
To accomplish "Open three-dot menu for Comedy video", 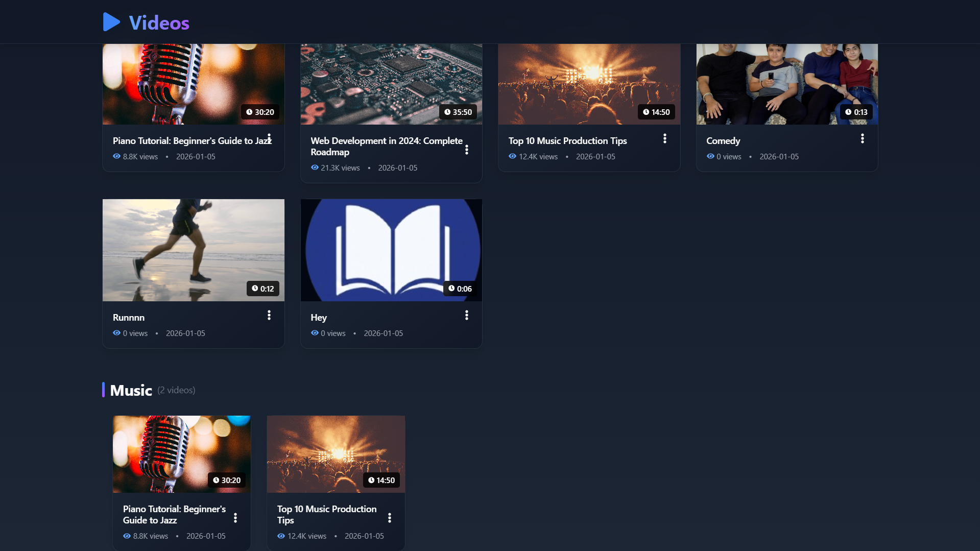I will 862,138.
